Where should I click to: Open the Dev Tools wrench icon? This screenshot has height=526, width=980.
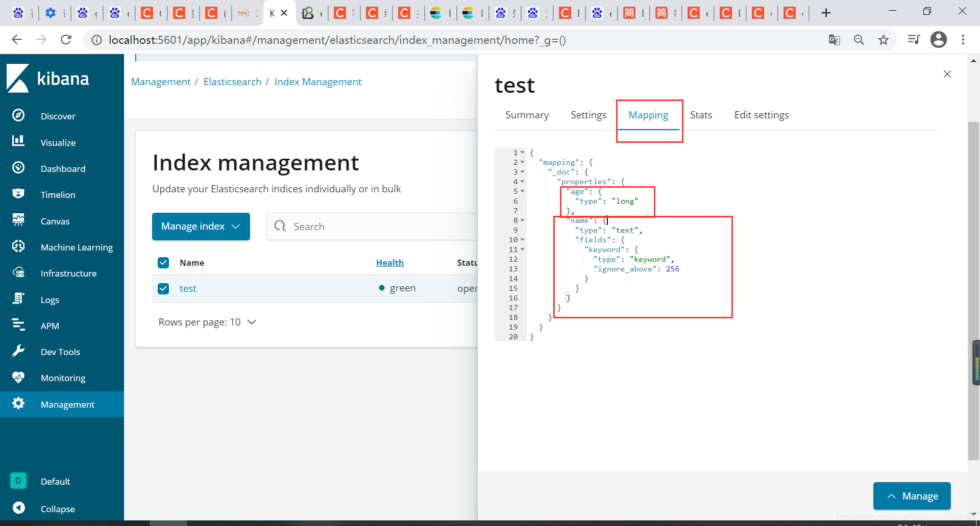point(18,350)
